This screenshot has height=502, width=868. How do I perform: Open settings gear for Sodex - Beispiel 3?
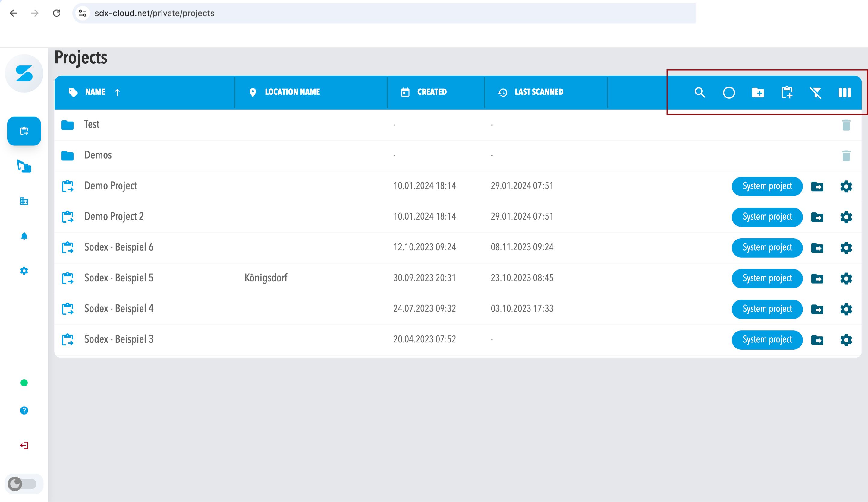(x=846, y=340)
